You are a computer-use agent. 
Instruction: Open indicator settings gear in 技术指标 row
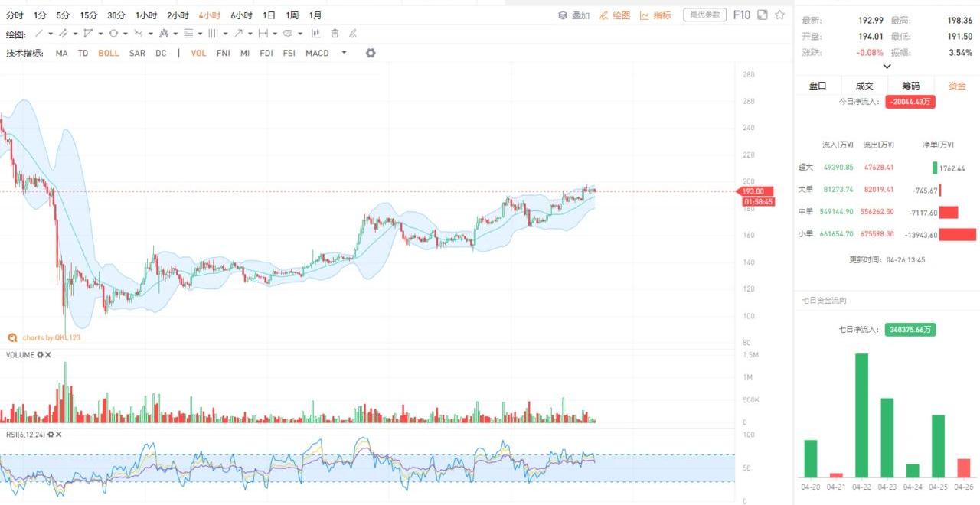pyautogui.click(x=371, y=53)
